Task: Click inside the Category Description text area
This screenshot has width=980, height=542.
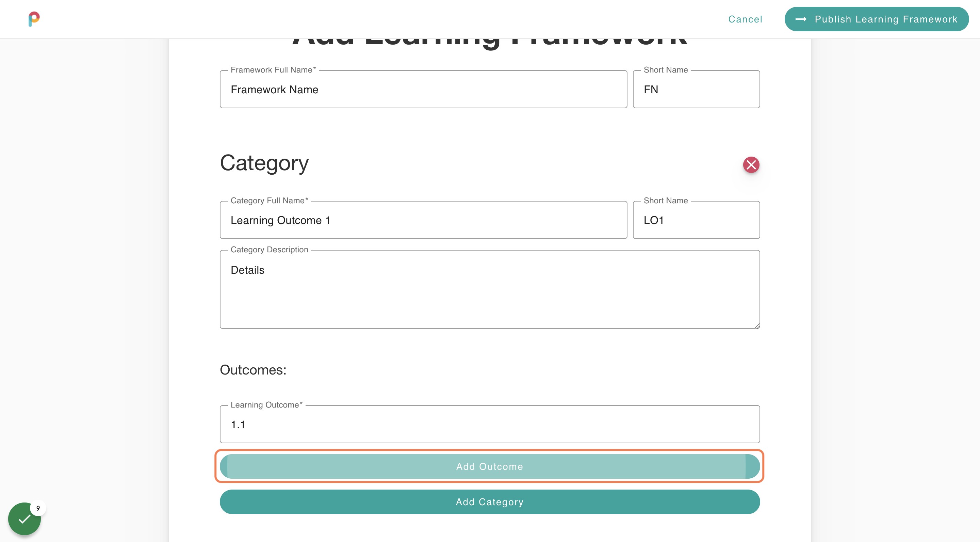Action: 490,289
